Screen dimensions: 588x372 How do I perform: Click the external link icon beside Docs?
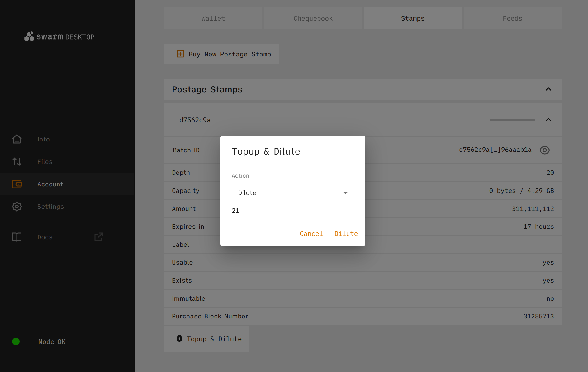tap(98, 237)
